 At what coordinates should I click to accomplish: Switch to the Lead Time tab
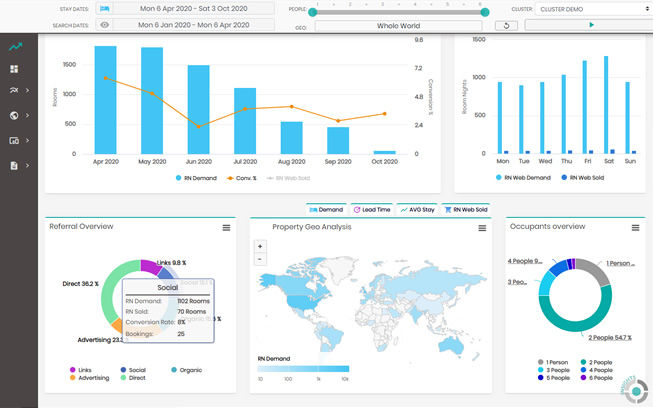pyautogui.click(x=372, y=210)
